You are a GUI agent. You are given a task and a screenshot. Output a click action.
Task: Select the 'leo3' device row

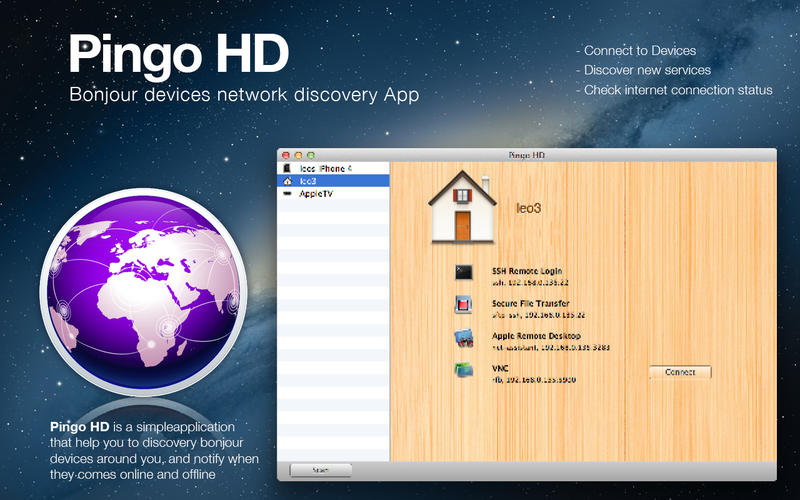click(334, 181)
